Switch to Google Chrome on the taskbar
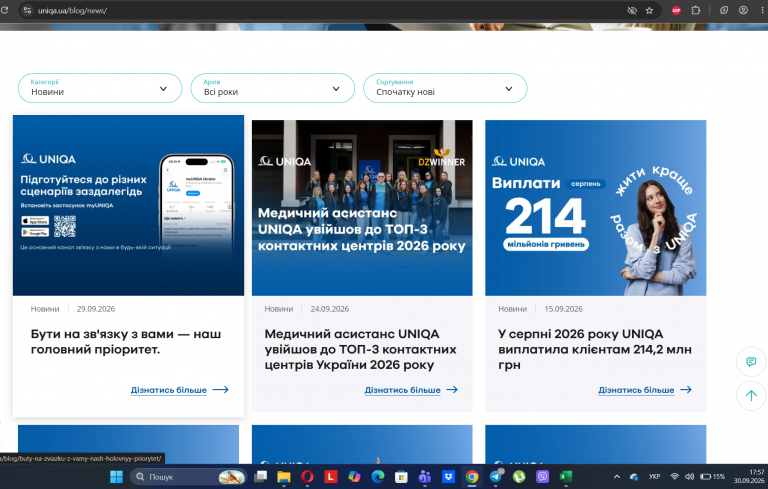The image size is (768, 489). (472, 477)
